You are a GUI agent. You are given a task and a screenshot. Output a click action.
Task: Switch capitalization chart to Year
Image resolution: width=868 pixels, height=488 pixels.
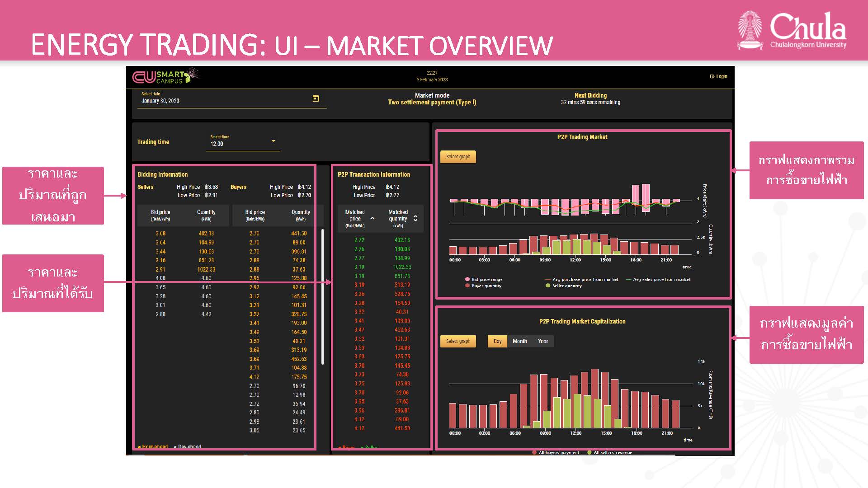click(x=542, y=341)
